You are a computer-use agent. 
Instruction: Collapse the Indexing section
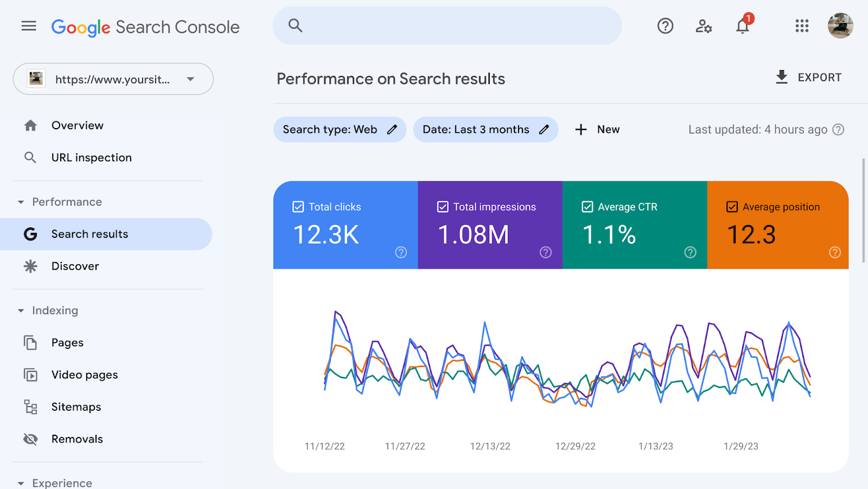pyautogui.click(x=20, y=310)
